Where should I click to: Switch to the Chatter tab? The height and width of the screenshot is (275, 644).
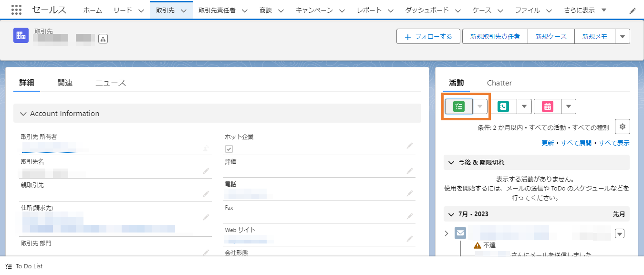click(x=499, y=83)
